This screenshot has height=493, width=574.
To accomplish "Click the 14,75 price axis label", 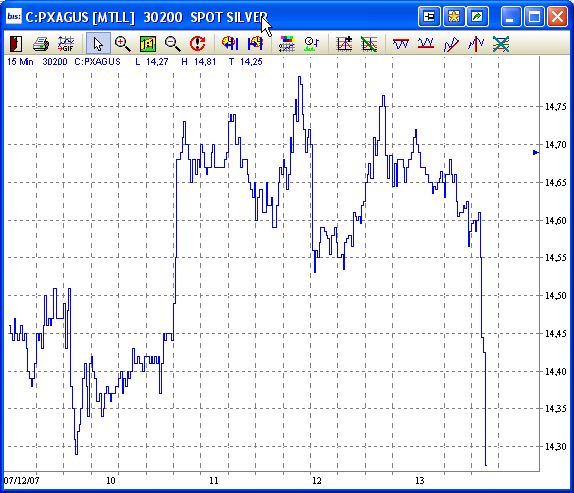I will point(556,107).
